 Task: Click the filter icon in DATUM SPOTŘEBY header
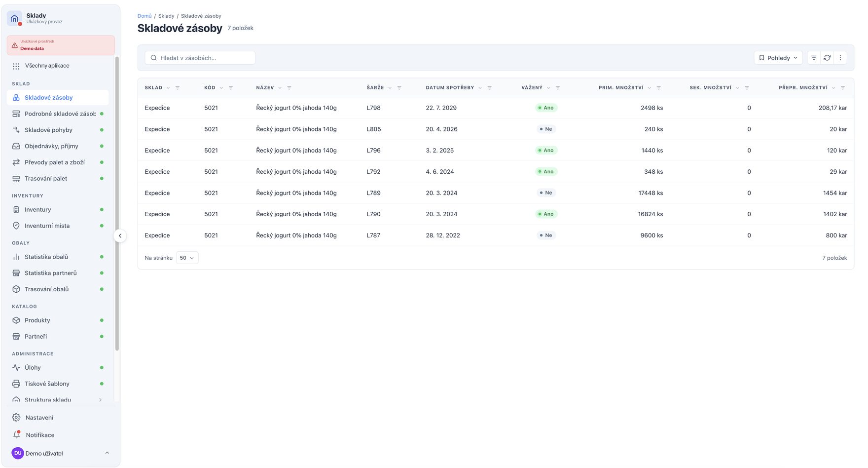tap(490, 88)
